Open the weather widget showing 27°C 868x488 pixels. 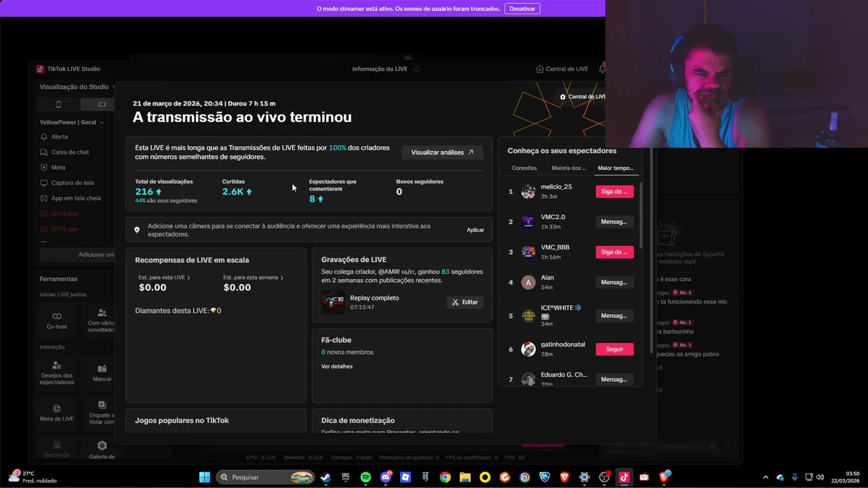point(33,477)
